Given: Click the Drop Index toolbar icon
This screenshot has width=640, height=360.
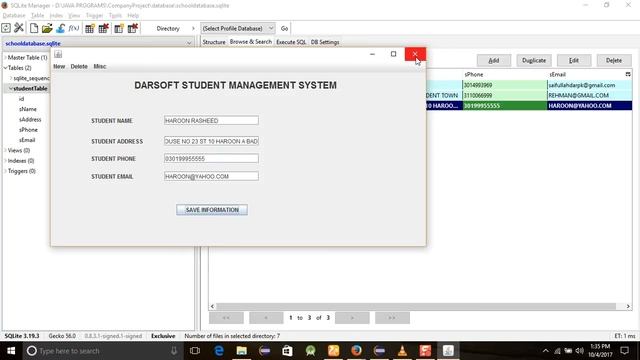Looking at the screenshot, I should click(x=133, y=28).
